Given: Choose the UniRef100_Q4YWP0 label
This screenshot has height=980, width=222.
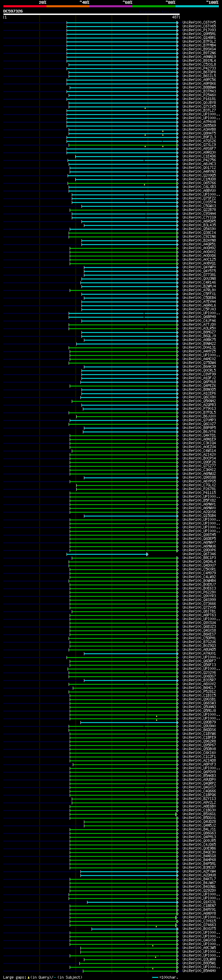Looking at the screenshot, I should tap(199, 267).
